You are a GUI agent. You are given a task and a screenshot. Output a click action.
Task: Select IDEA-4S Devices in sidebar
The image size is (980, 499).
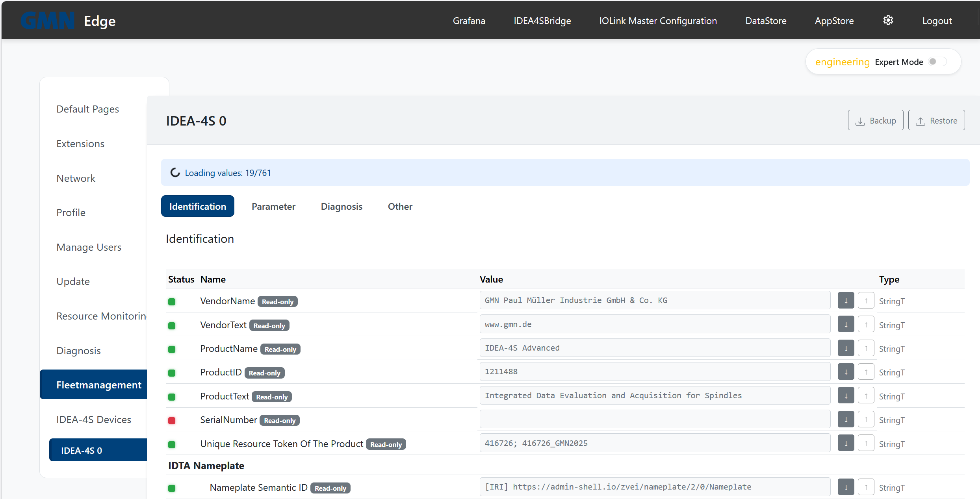point(94,420)
